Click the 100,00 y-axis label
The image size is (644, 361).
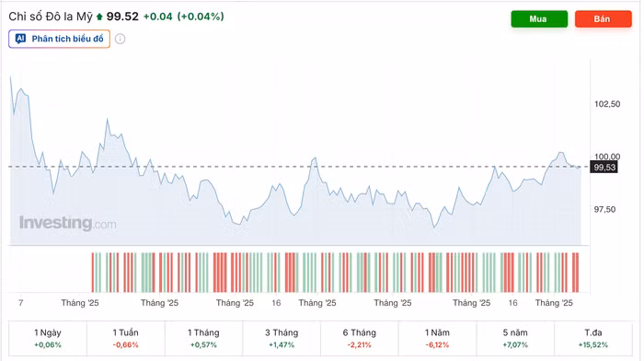(x=607, y=157)
